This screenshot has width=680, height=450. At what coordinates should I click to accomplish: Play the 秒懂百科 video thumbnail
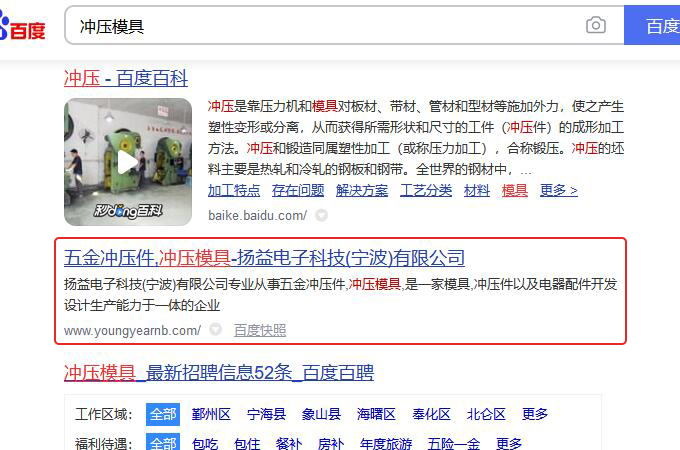(128, 162)
